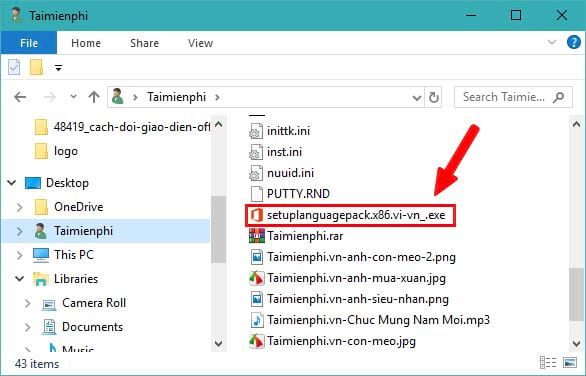This screenshot has width=586, height=376.
Task: Click the user icon in address bar
Action: [x=117, y=97]
